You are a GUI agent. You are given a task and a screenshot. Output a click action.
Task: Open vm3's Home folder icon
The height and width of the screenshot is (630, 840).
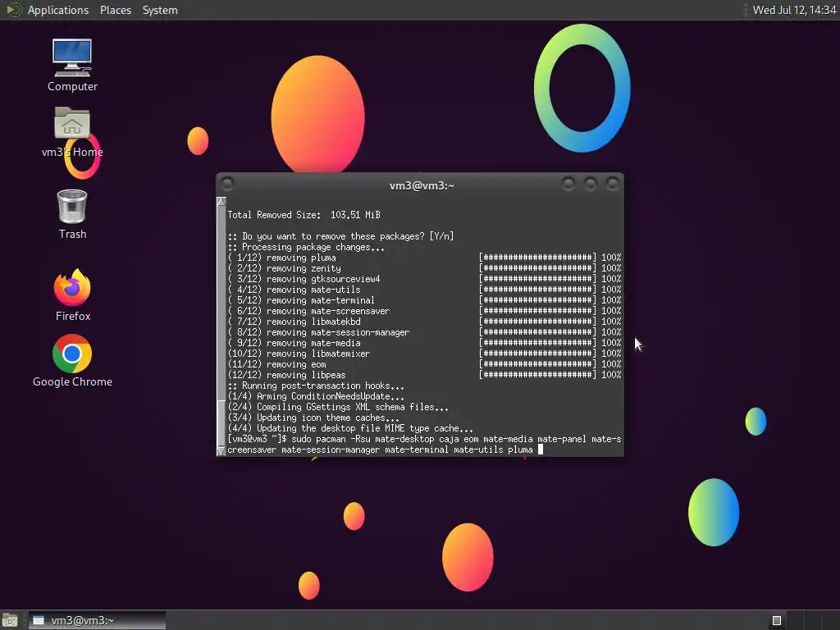pyautogui.click(x=72, y=132)
